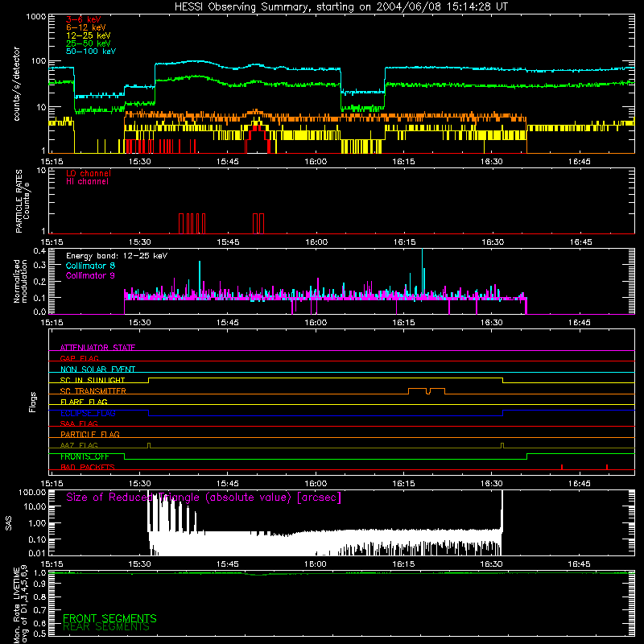The image size is (644, 644).
Task: Click the particle rate pulses near 15:50
Action: 258,224
